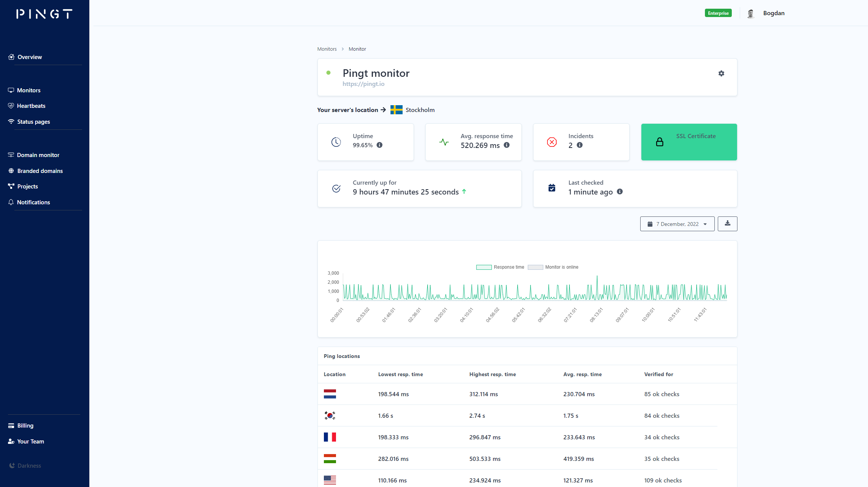Open the Bogdan account name
This screenshot has height=487, width=868.
click(x=773, y=13)
